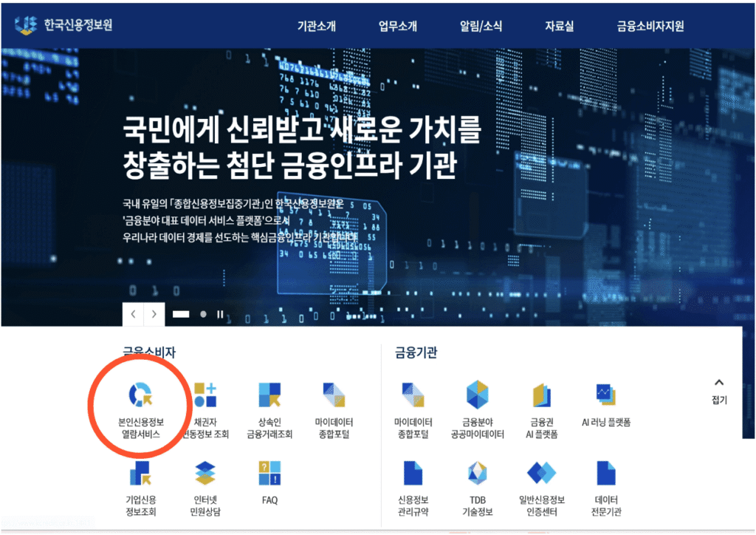This screenshot has width=756, height=535.
Task: Select 마이데이터 종합포털 icon under 금융소비자
Action: click(334, 395)
